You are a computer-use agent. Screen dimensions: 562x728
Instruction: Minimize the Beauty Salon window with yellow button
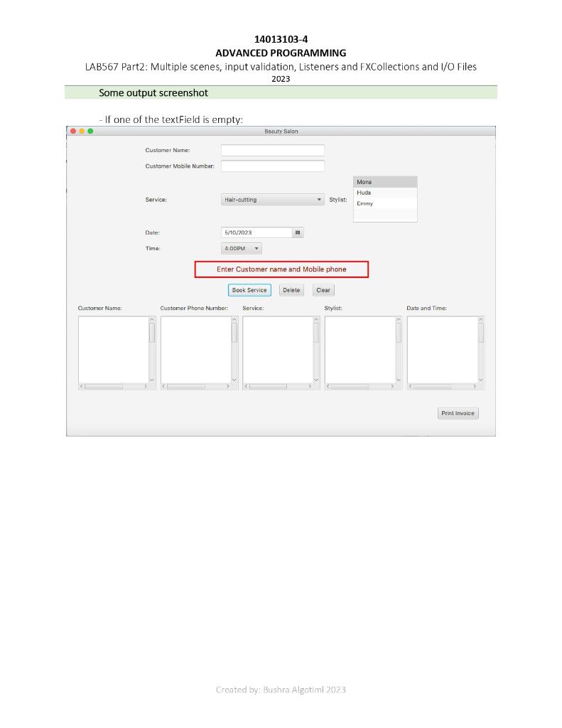point(82,131)
